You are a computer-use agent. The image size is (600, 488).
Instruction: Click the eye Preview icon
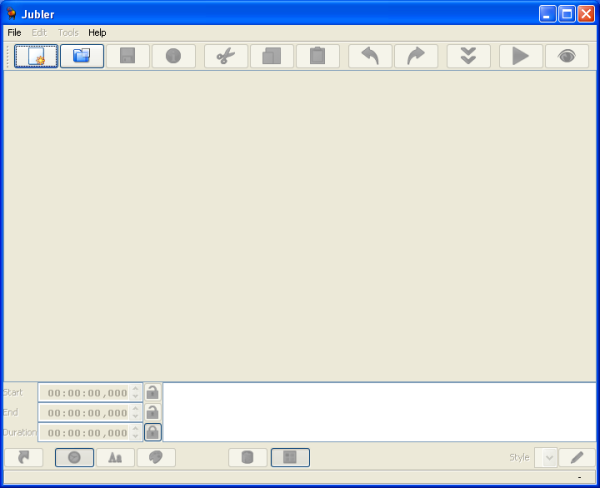tap(567, 56)
